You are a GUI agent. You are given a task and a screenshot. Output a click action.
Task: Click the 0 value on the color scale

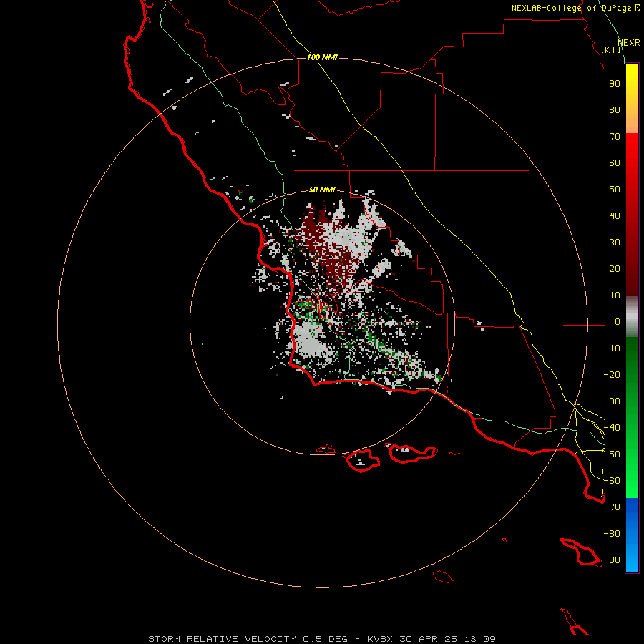coord(618,321)
